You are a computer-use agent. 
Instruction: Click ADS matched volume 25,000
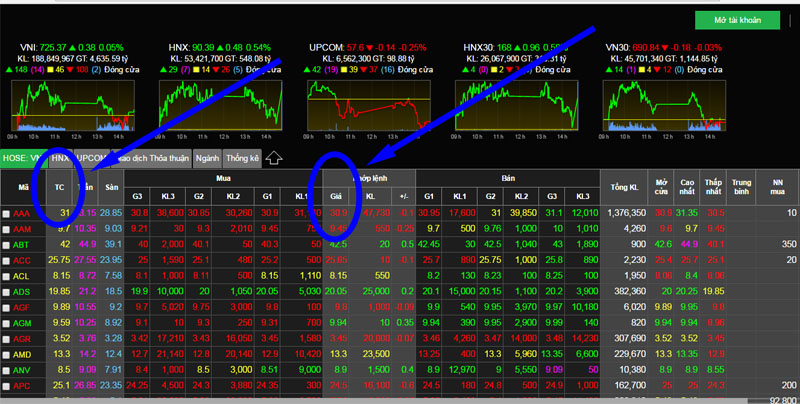click(x=376, y=291)
